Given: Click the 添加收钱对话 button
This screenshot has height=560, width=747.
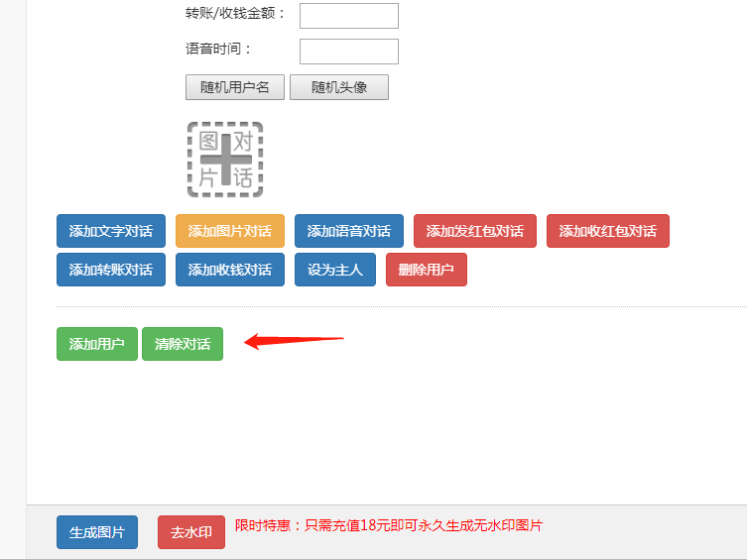Looking at the screenshot, I should pos(230,270).
